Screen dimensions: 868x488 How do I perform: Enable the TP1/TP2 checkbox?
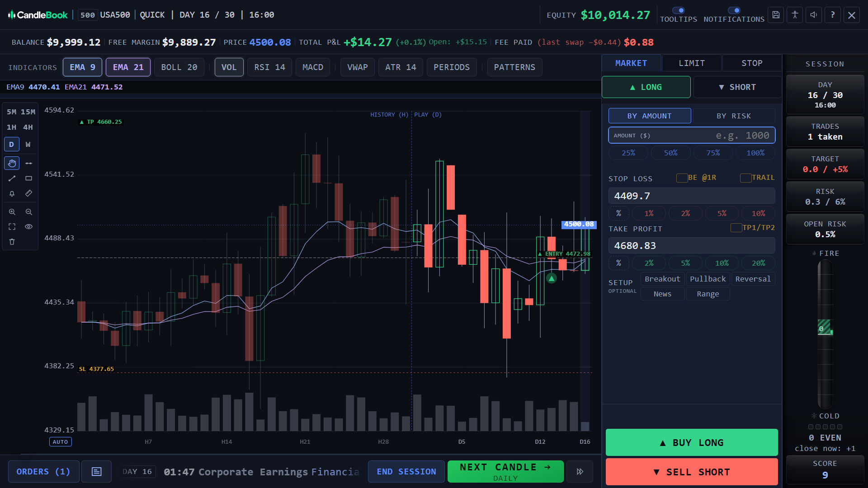click(736, 228)
